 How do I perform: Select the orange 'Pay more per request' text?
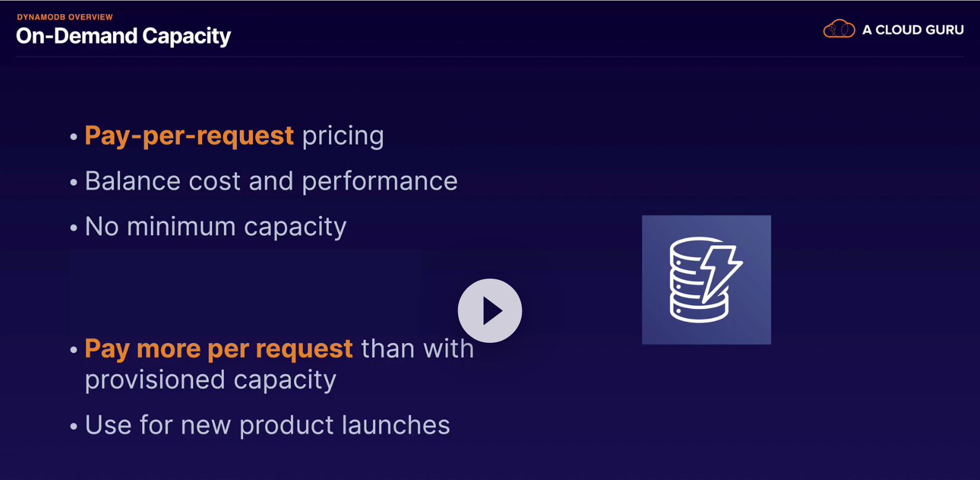(x=218, y=349)
